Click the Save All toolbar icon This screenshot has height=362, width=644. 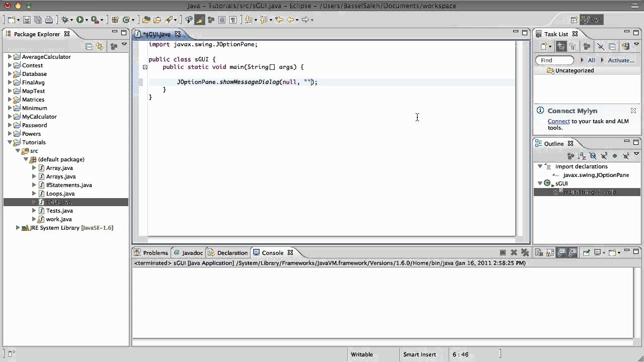click(x=38, y=20)
